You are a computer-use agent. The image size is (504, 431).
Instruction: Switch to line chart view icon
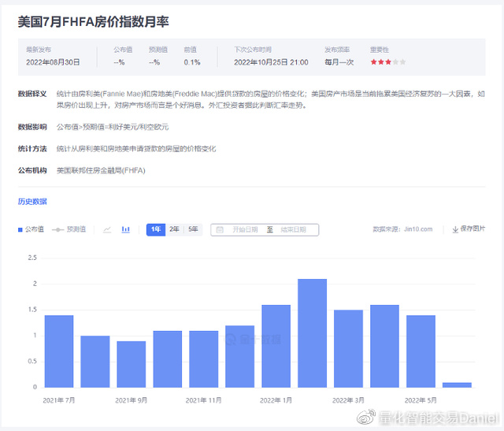[107, 229]
